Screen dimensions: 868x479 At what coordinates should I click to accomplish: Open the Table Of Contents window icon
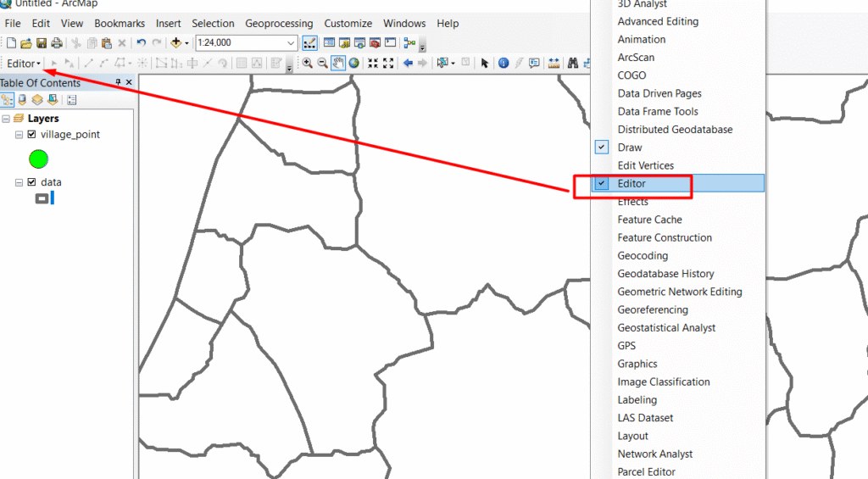(x=329, y=42)
